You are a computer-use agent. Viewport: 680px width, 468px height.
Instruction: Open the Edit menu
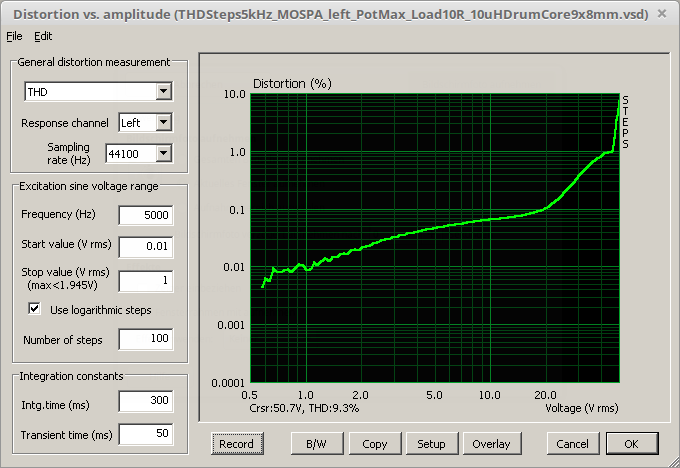43,36
